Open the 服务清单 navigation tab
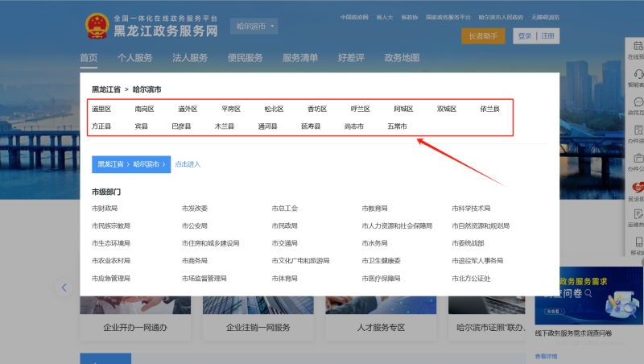This screenshot has height=364, width=644. (x=300, y=57)
